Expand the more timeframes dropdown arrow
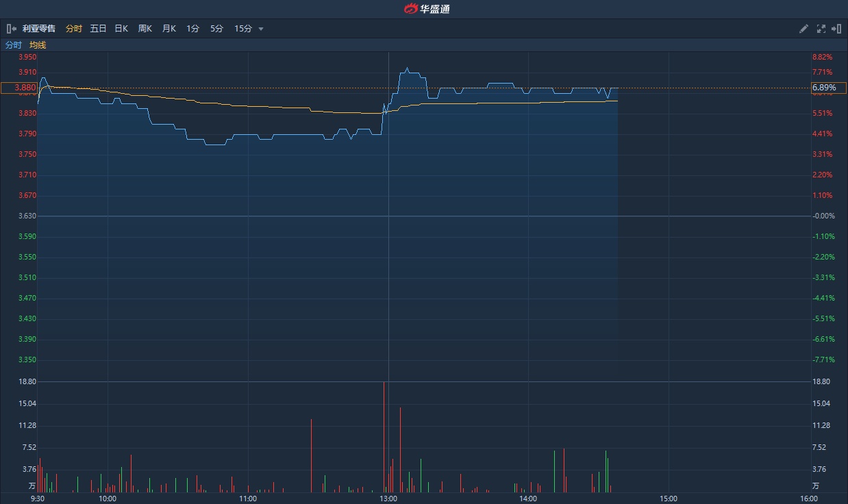848x504 pixels. tap(261, 29)
